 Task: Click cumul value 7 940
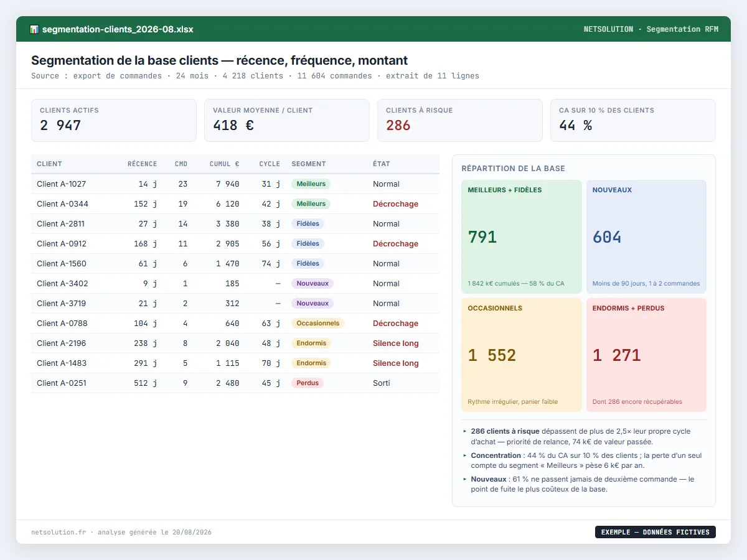(x=228, y=184)
